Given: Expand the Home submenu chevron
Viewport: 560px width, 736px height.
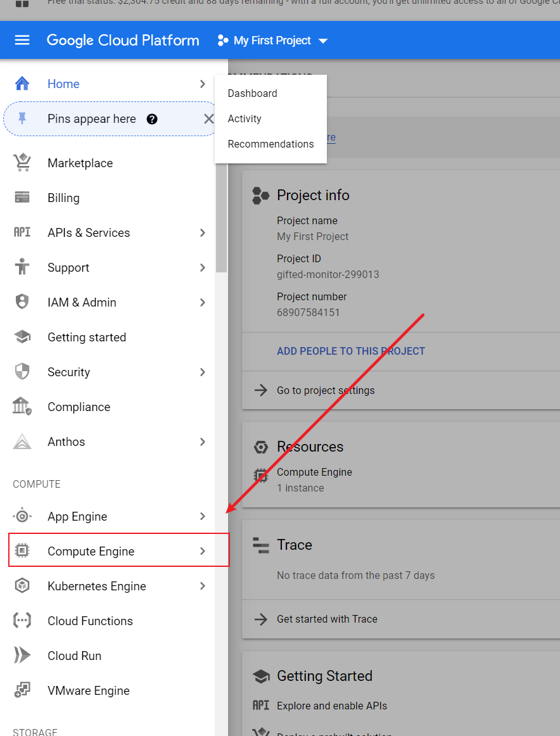Looking at the screenshot, I should coord(202,84).
